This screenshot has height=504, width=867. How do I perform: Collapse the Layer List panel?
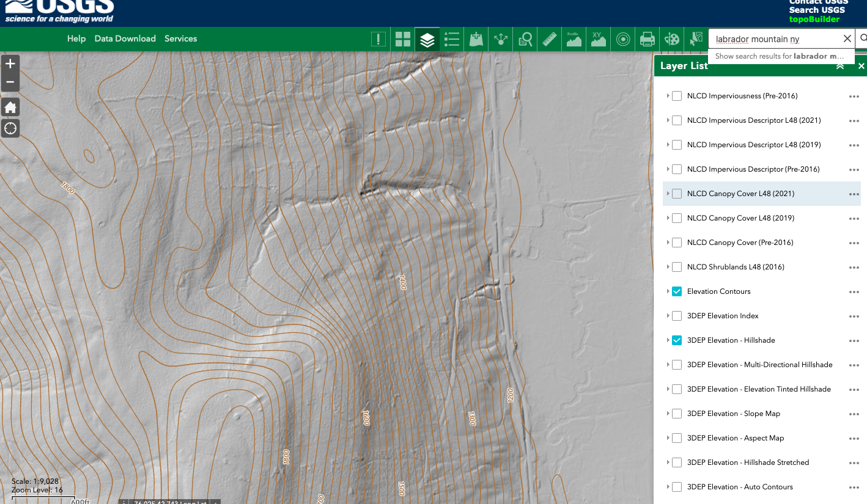pos(840,66)
